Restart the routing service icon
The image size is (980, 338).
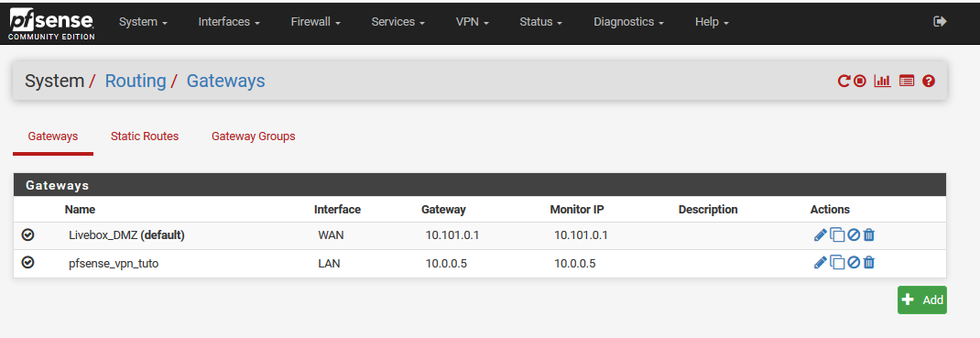pyautogui.click(x=844, y=81)
